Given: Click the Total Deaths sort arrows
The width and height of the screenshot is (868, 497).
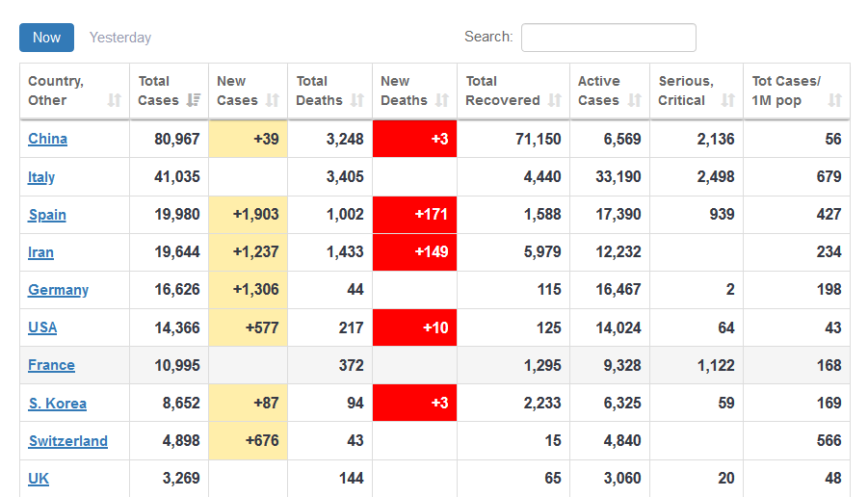Looking at the screenshot, I should pyautogui.click(x=357, y=100).
